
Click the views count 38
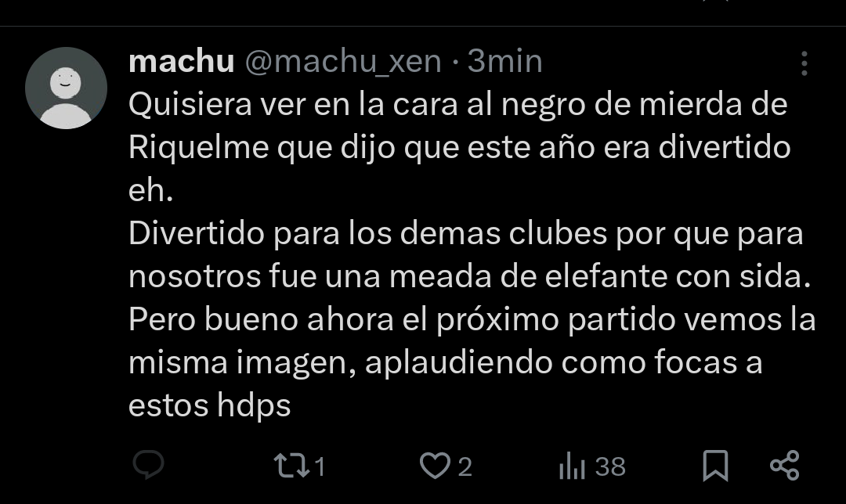610,466
